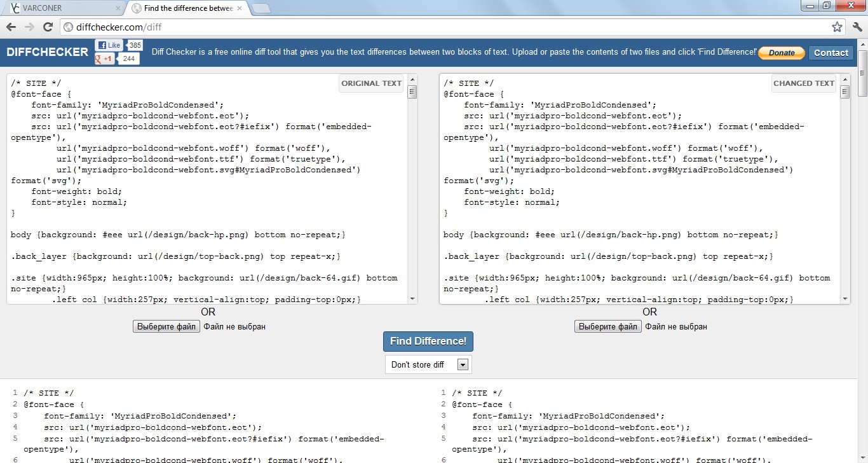Screen dimensions: 868x463
Task: Click the changed text scroll down arrow
Action: click(x=845, y=298)
